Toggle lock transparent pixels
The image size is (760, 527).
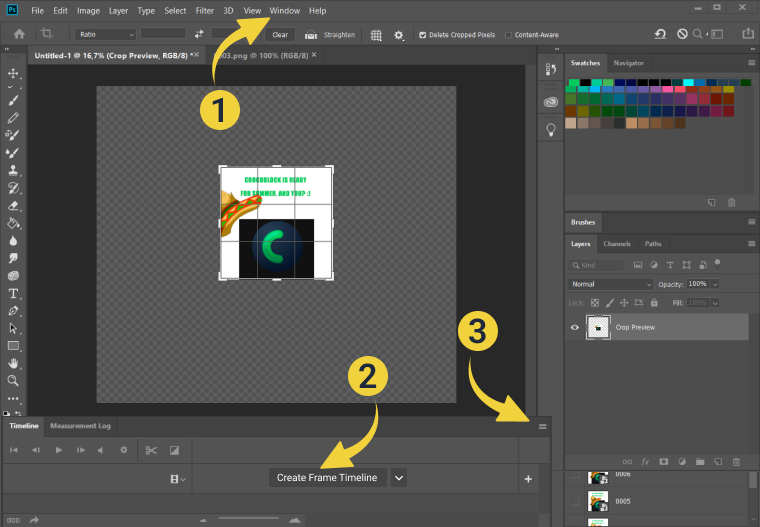(595, 303)
